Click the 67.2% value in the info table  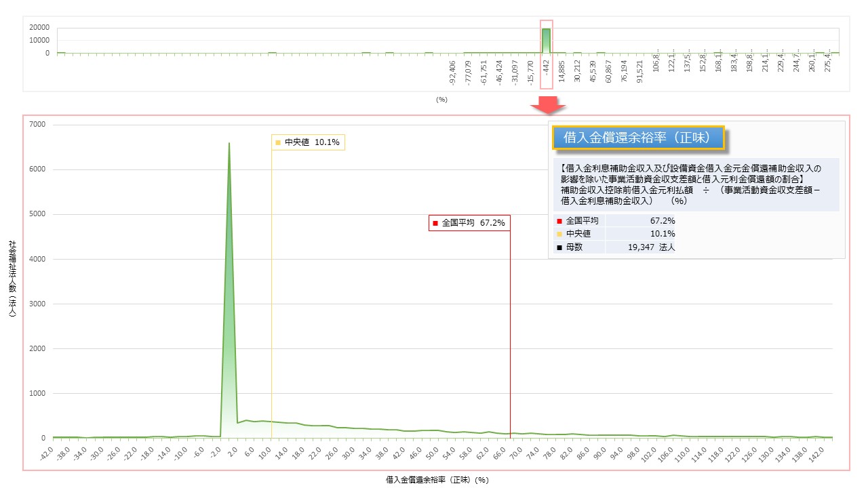[x=662, y=221]
